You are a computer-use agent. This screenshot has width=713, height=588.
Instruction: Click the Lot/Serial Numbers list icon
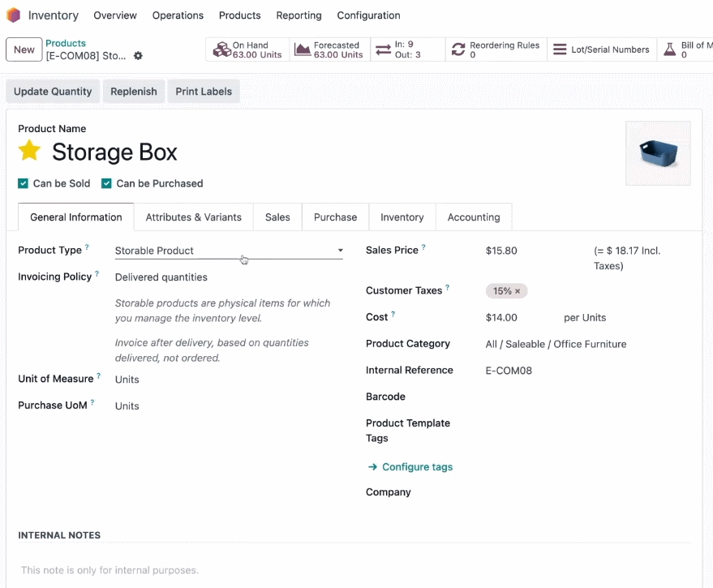[x=560, y=49]
